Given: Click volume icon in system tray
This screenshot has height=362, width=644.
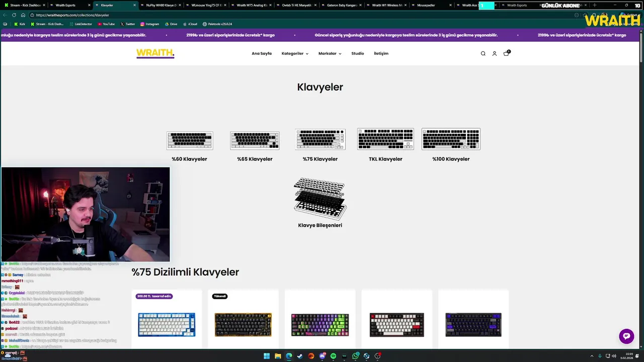Looking at the screenshot, I should (x=614, y=356).
